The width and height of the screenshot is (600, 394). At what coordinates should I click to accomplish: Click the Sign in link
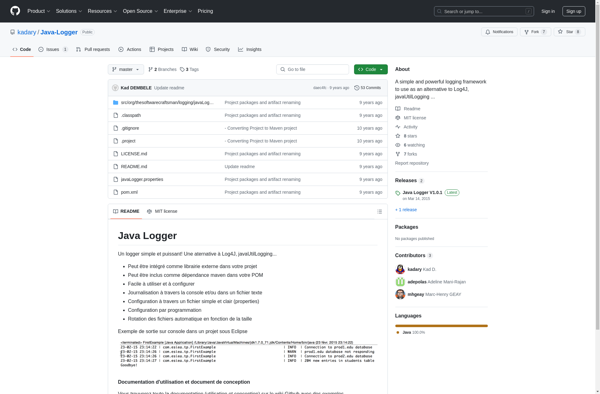(548, 11)
